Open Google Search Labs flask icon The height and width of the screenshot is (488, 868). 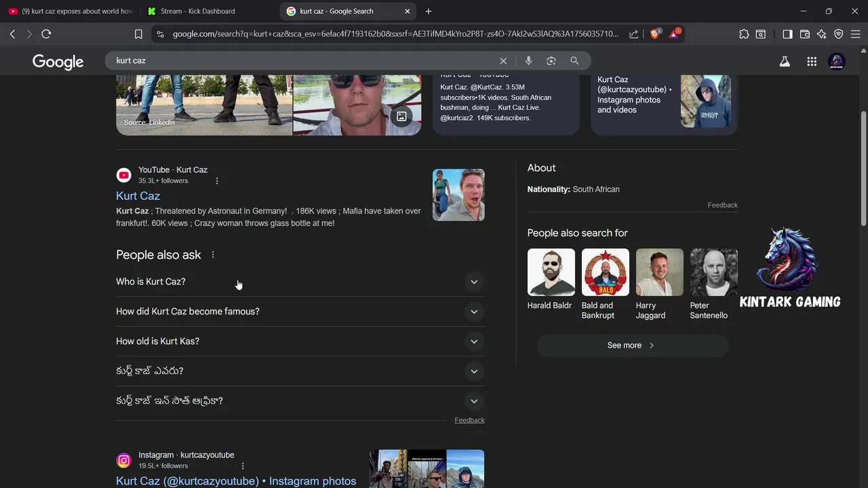coord(785,62)
